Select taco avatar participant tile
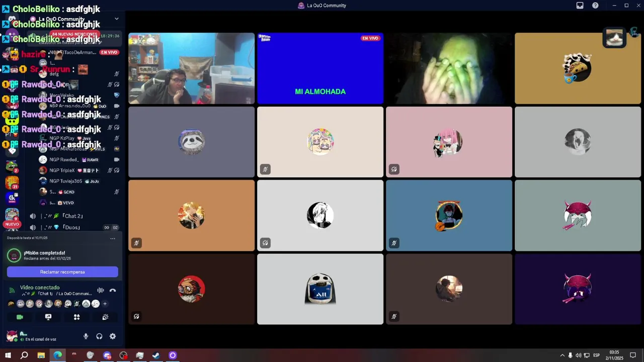Viewport: 644px width, 362px height. (x=578, y=68)
